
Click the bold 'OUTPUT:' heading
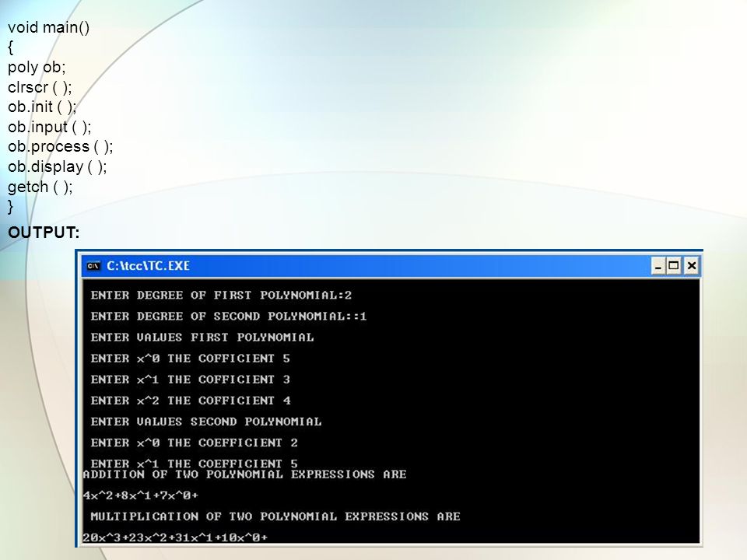[44, 233]
